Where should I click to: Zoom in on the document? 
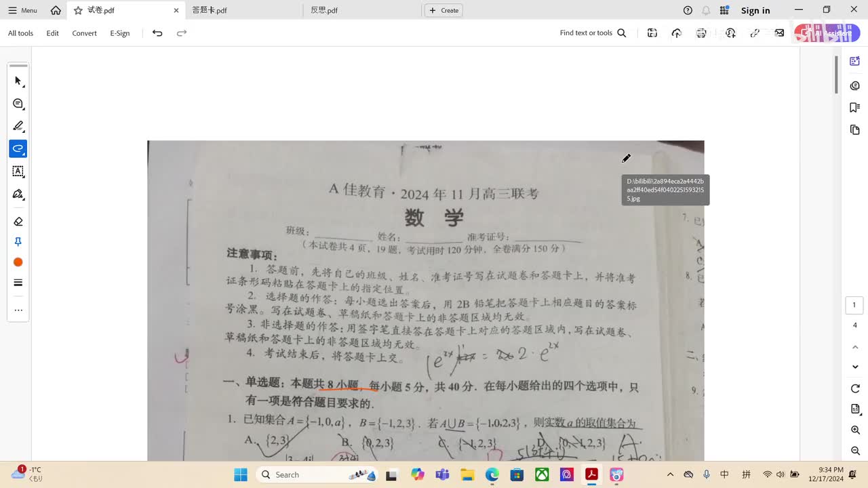(x=854, y=430)
